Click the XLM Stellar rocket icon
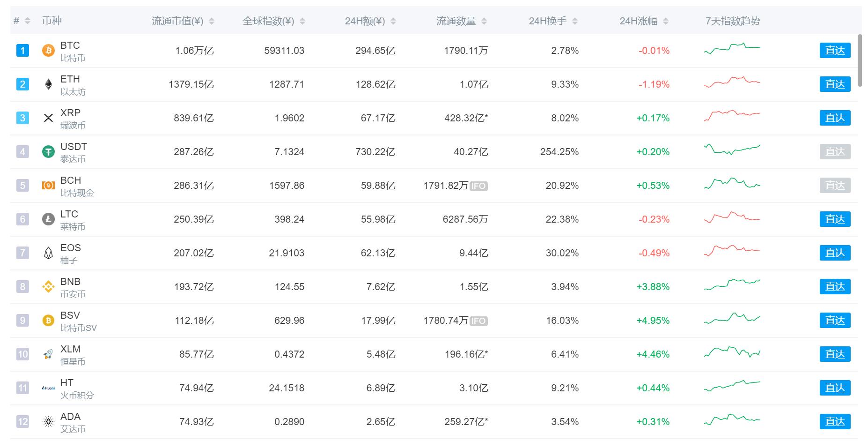868x441 pixels. [48, 354]
